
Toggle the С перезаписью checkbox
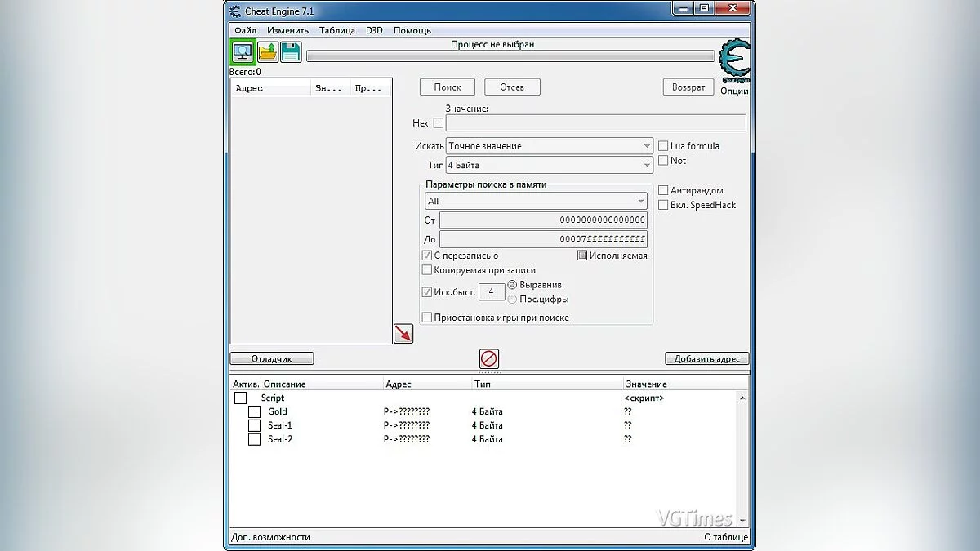pyautogui.click(x=426, y=256)
